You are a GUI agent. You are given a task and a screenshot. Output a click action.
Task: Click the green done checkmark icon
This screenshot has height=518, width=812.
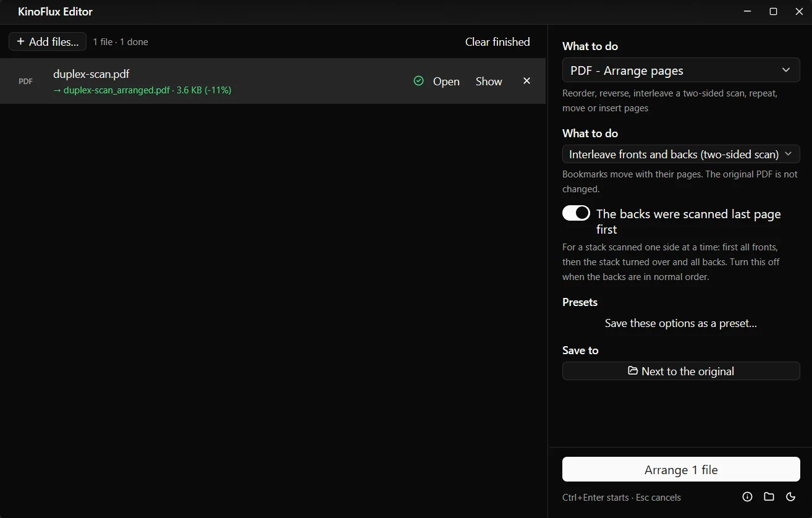point(418,81)
